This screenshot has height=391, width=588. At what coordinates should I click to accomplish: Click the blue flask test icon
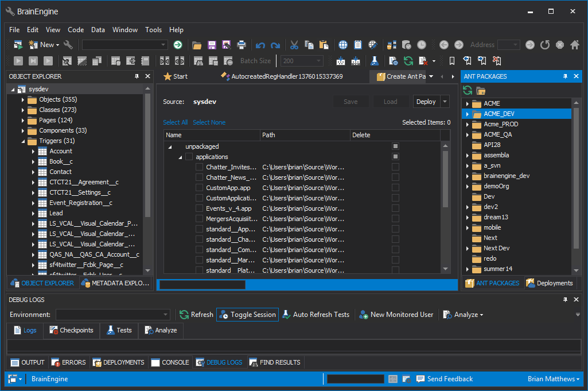[x=374, y=60]
